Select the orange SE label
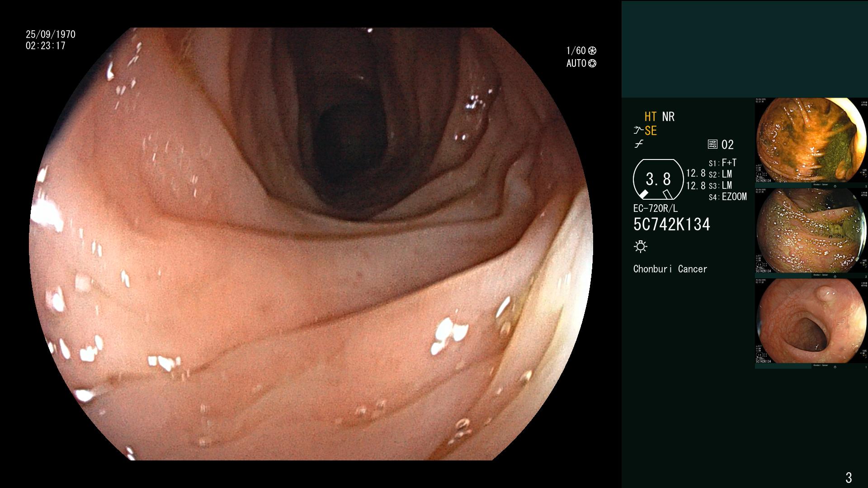This screenshot has width=868, height=488. 651,131
